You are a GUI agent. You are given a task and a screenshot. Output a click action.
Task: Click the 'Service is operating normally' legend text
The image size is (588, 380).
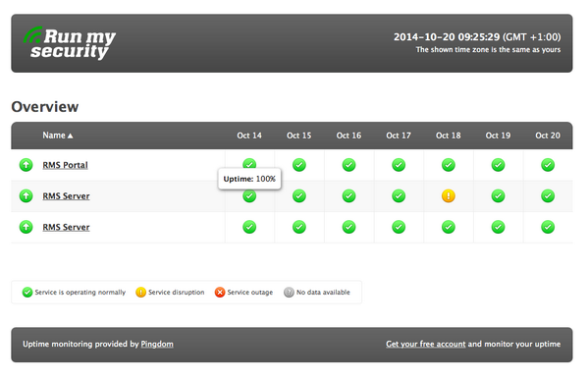click(x=80, y=293)
